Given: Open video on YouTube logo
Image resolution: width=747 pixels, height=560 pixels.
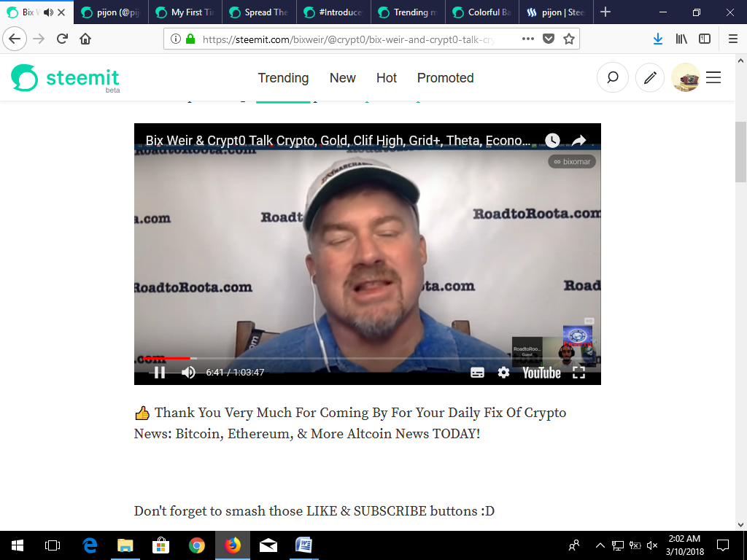Looking at the screenshot, I should [542, 373].
